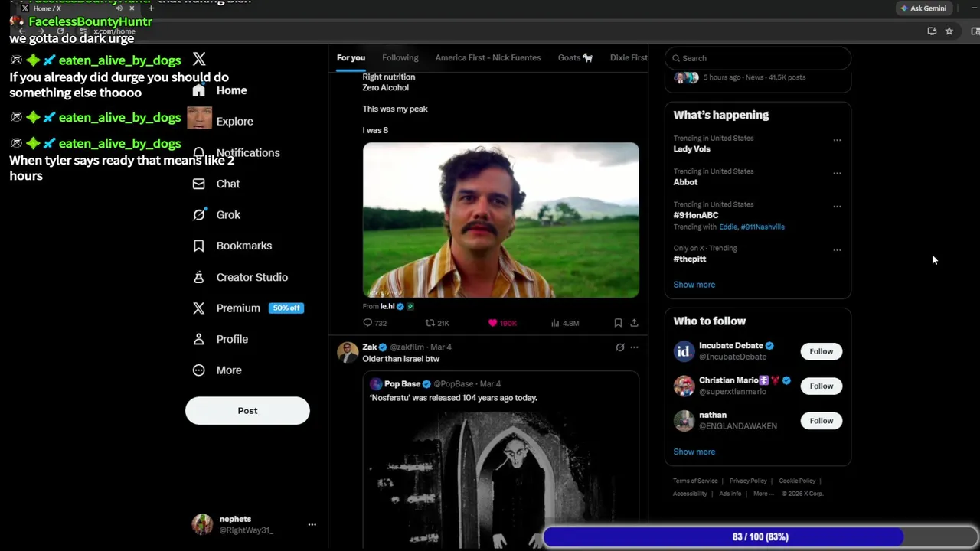This screenshot has height=551, width=980.
Task: Switch to the Following tab
Action: (400, 58)
